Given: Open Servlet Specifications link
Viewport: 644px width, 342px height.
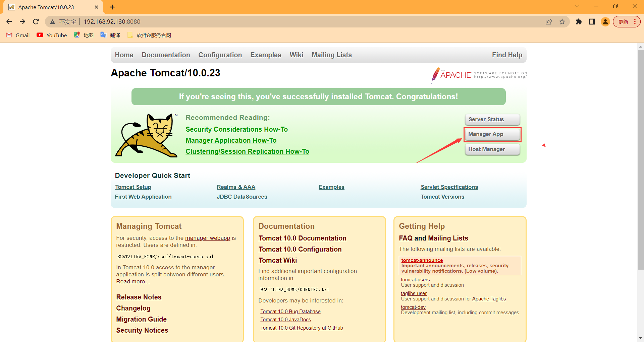Looking at the screenshot, I should (449, 187).
